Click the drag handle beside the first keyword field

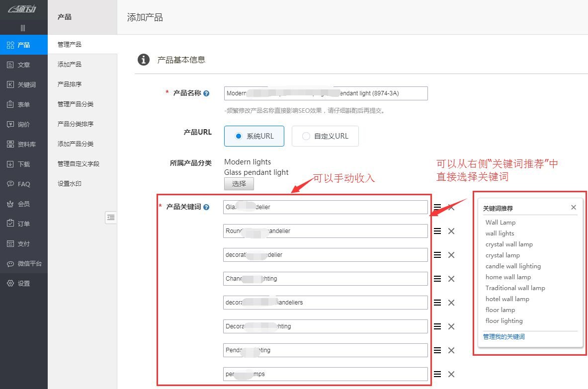tap(437, 208)
